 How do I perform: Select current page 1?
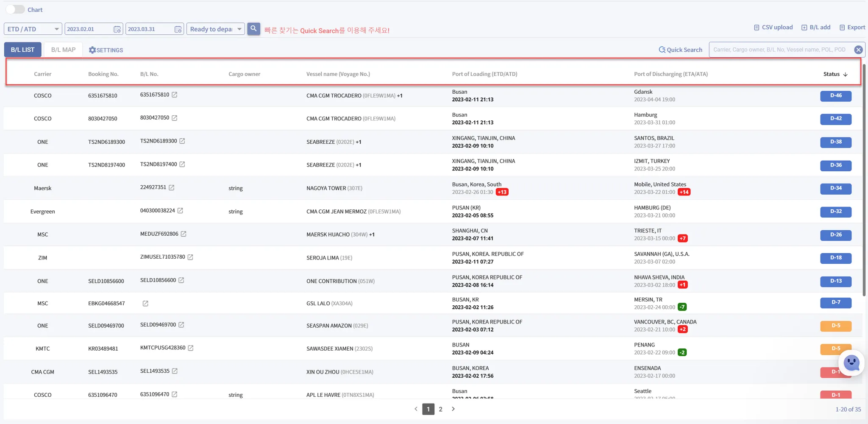tap(428, 409)
